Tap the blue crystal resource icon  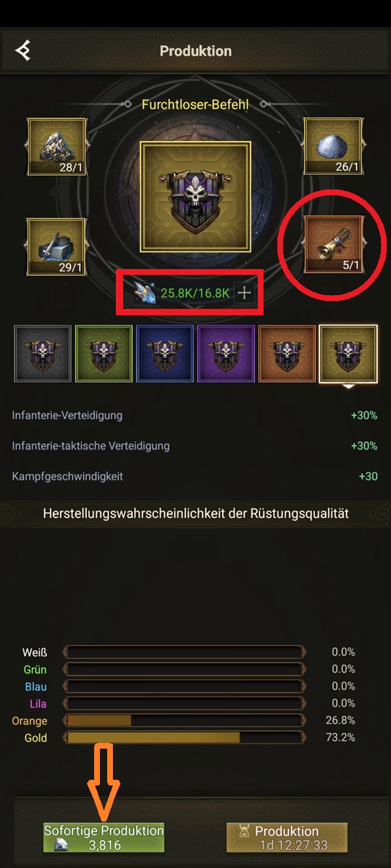(x=145, y=293)
